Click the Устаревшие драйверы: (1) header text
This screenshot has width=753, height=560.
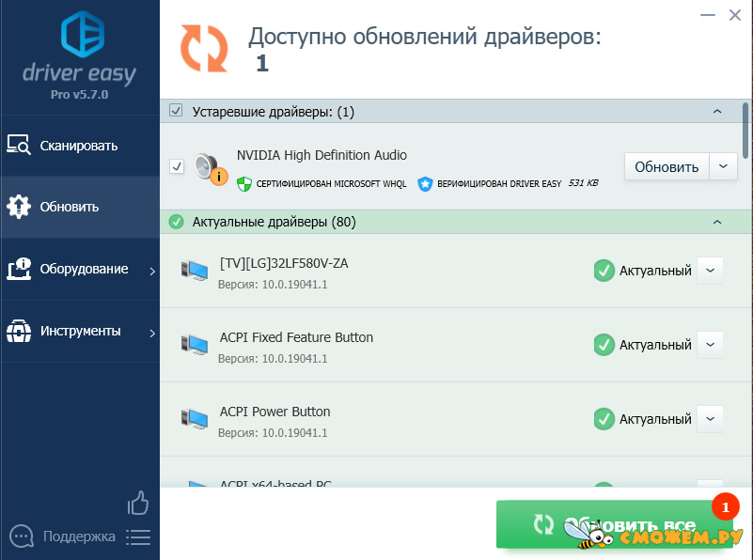pos(274,112)
